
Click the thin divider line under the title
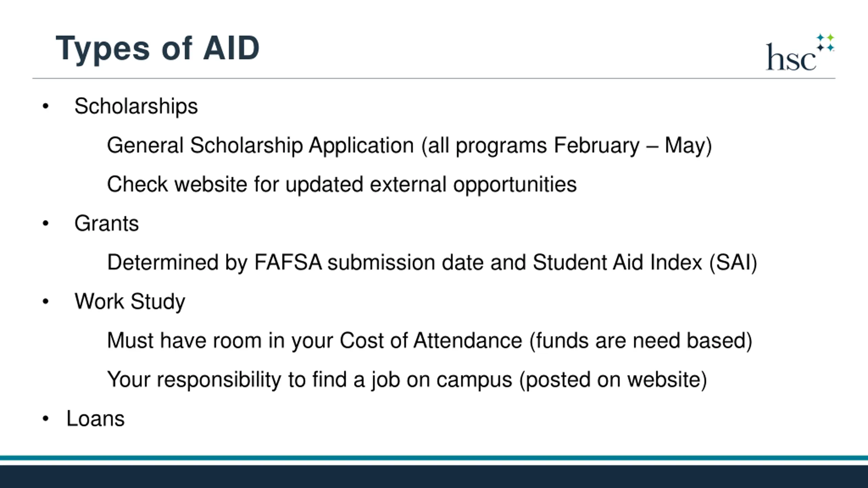pos(434,78)
